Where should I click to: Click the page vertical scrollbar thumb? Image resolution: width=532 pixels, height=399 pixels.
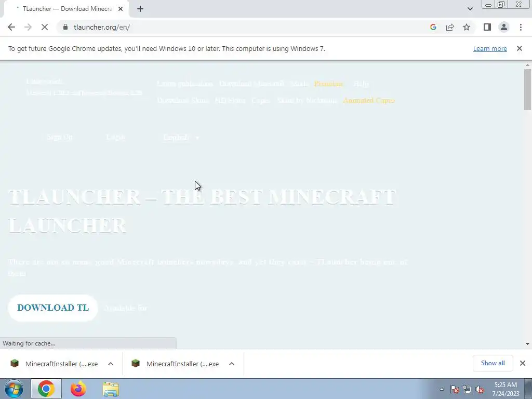click(x=527, y=89)
